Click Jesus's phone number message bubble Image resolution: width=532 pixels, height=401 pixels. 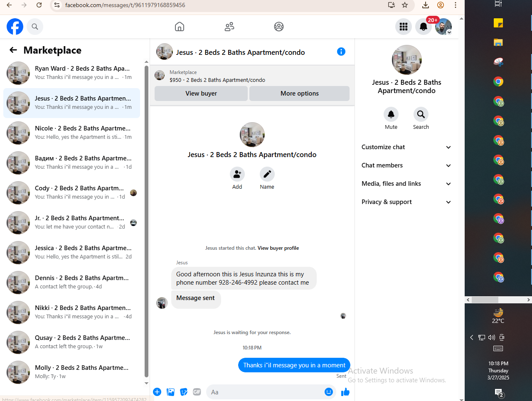(x=244, y=278)
